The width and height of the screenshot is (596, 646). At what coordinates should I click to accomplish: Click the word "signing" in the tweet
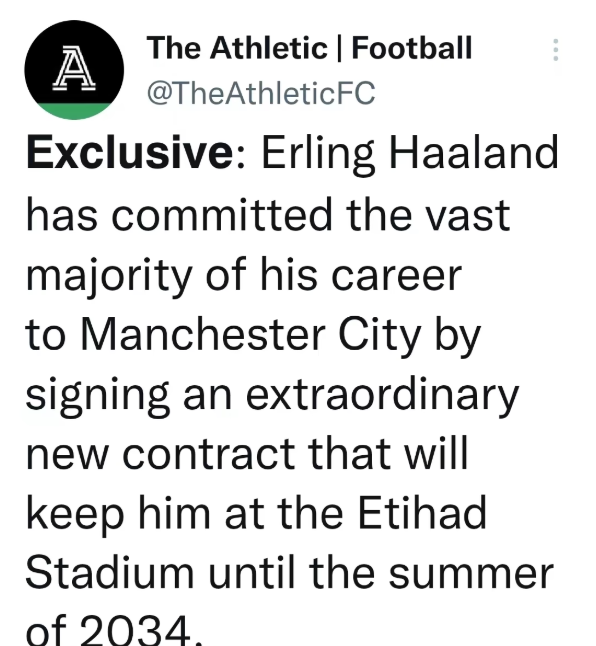[98, 396]
